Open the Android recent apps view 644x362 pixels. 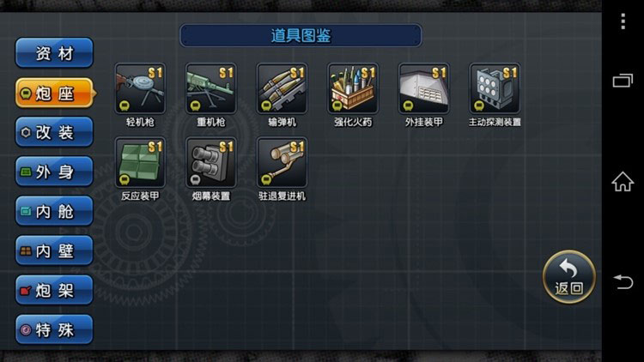(623, 80)
